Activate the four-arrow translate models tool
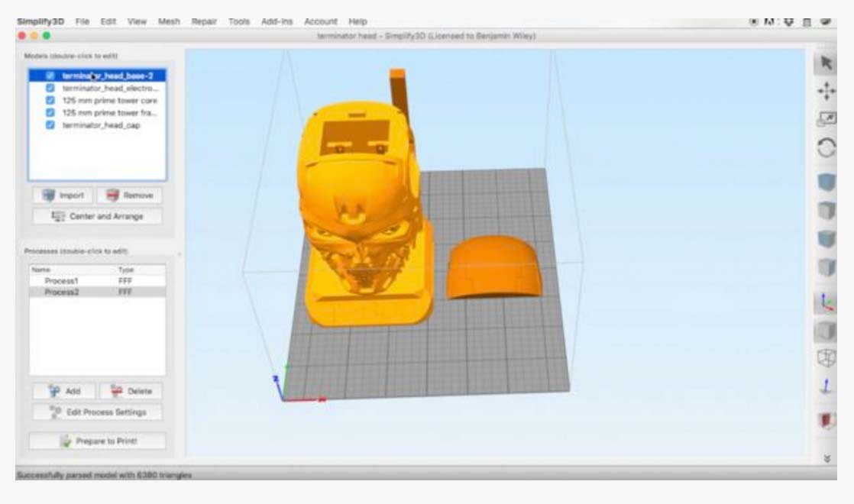 (826, 91)
